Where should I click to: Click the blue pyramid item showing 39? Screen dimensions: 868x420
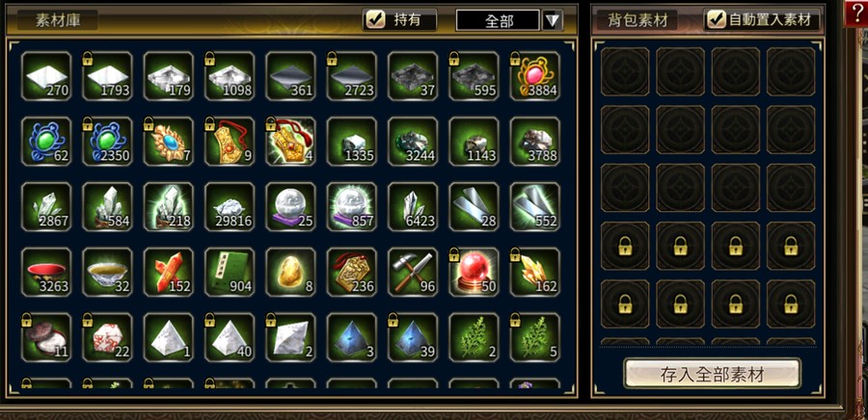point(413,337)
